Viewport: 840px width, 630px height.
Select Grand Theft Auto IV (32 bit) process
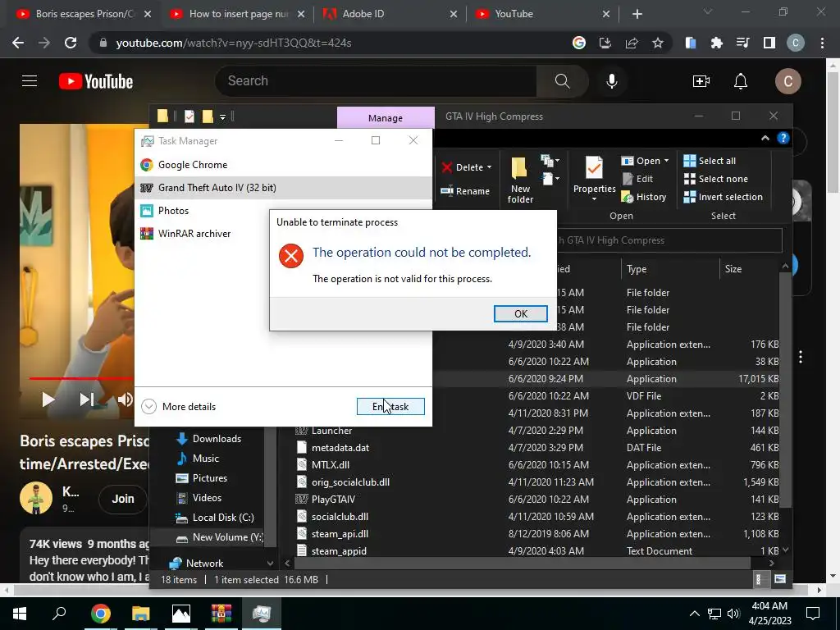coord(283,188)
